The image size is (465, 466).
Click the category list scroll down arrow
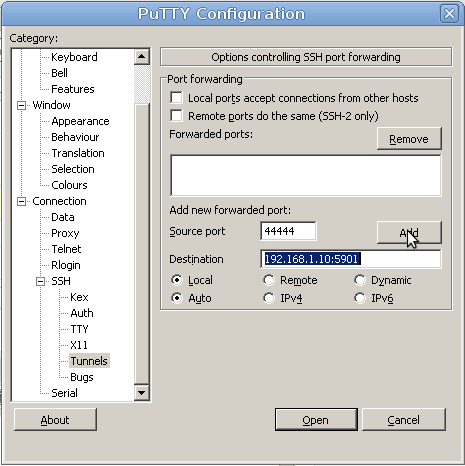(142, 393)
